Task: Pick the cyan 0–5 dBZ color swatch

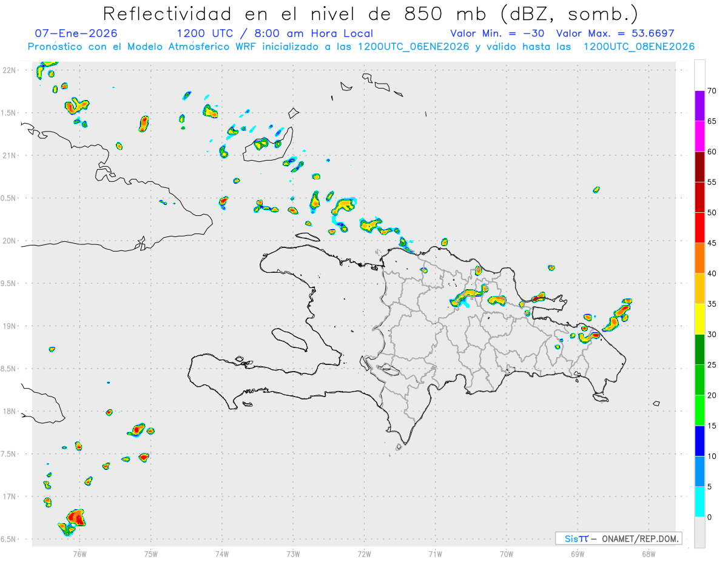Action: [x=699, y=501]
